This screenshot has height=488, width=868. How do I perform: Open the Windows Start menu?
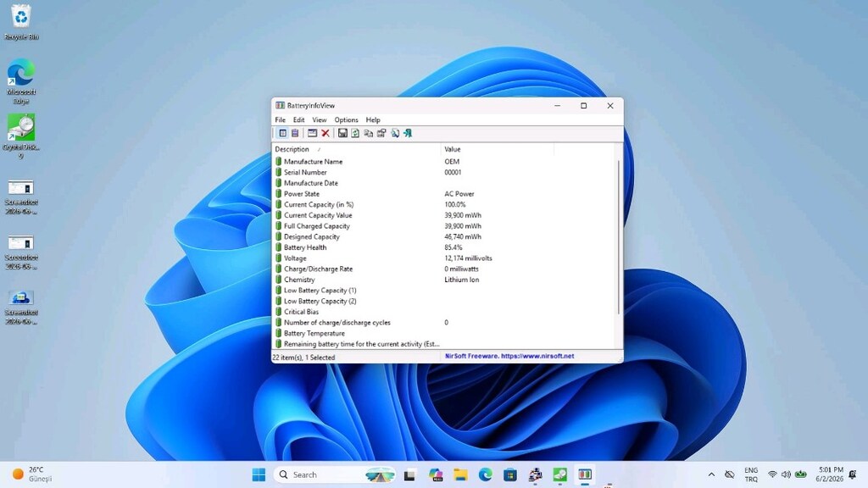[259, 474]
